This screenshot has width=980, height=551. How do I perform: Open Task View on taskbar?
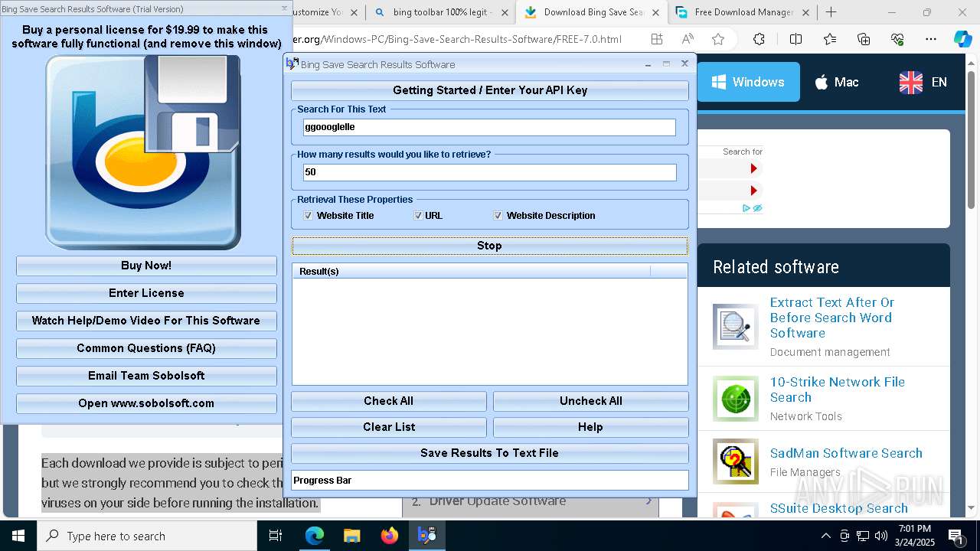[x=276, y=536]
